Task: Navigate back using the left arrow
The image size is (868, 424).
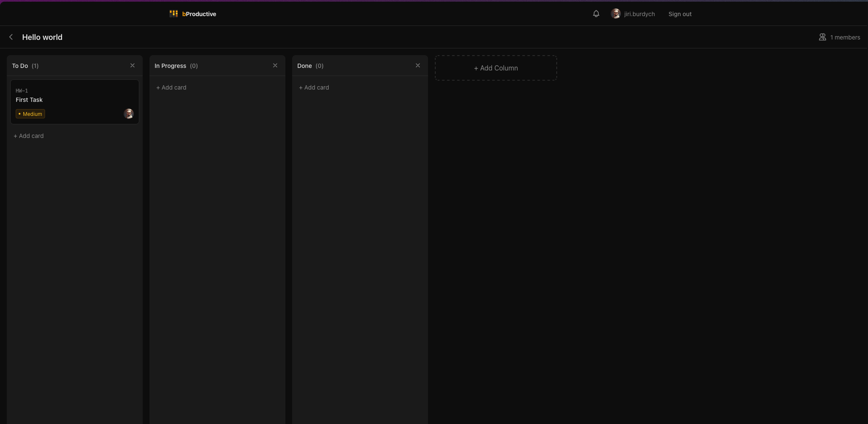Action: 11,37
